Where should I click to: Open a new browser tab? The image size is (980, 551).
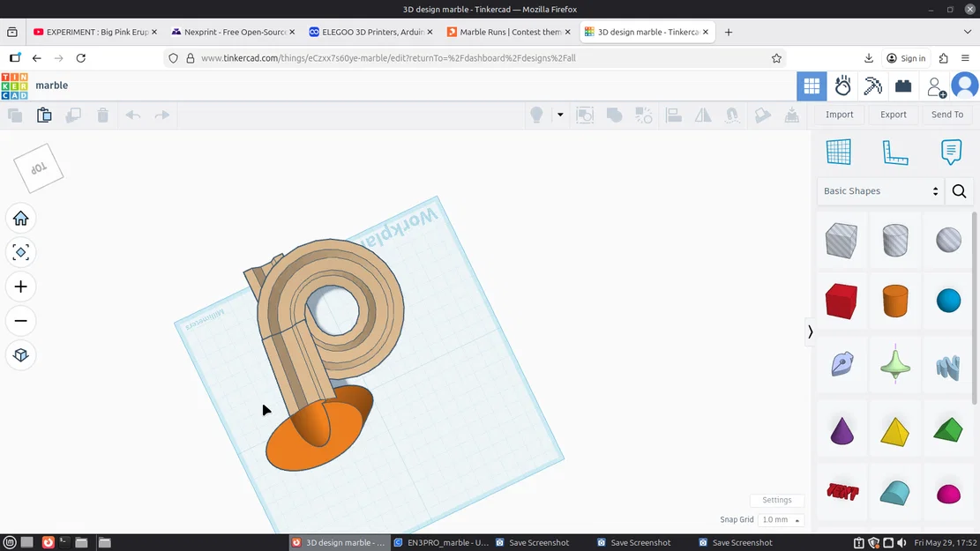point(728,32)
